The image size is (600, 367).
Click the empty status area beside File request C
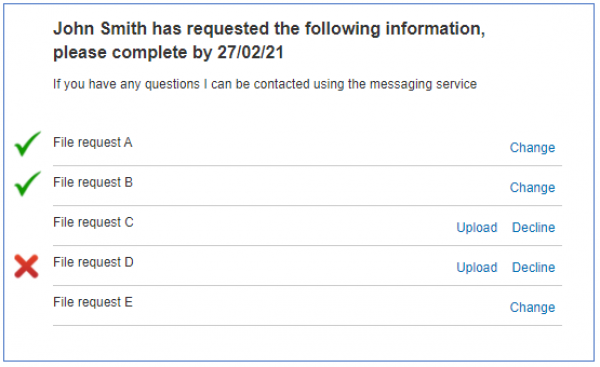(x=27, y=226)
